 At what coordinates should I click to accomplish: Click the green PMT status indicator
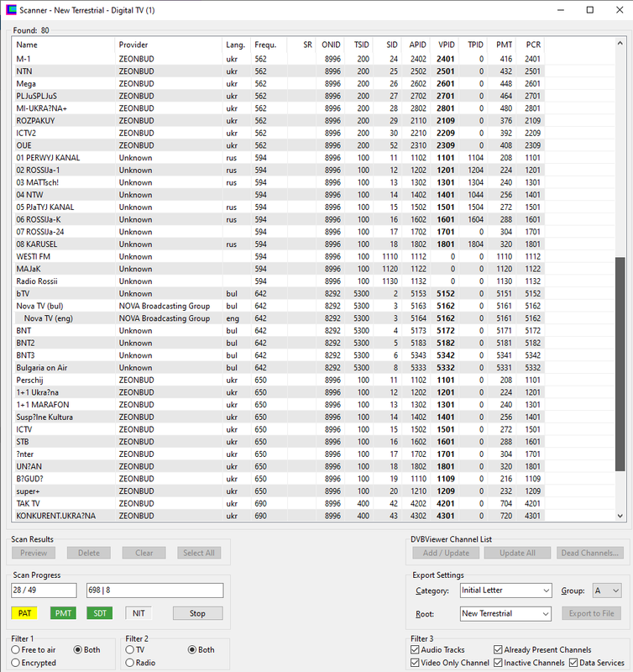[x=64, y=613]
